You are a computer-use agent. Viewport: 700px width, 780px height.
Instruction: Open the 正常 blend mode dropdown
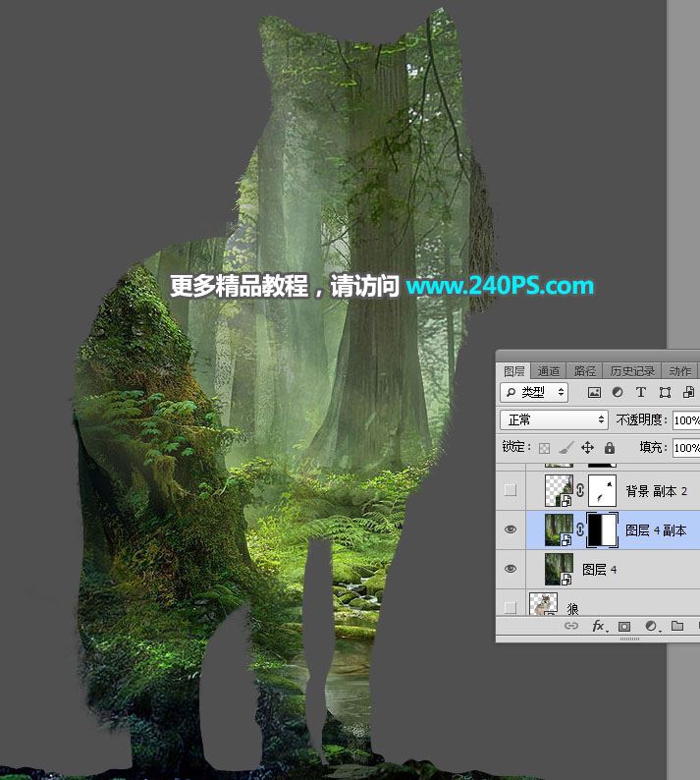pos(555,419)
